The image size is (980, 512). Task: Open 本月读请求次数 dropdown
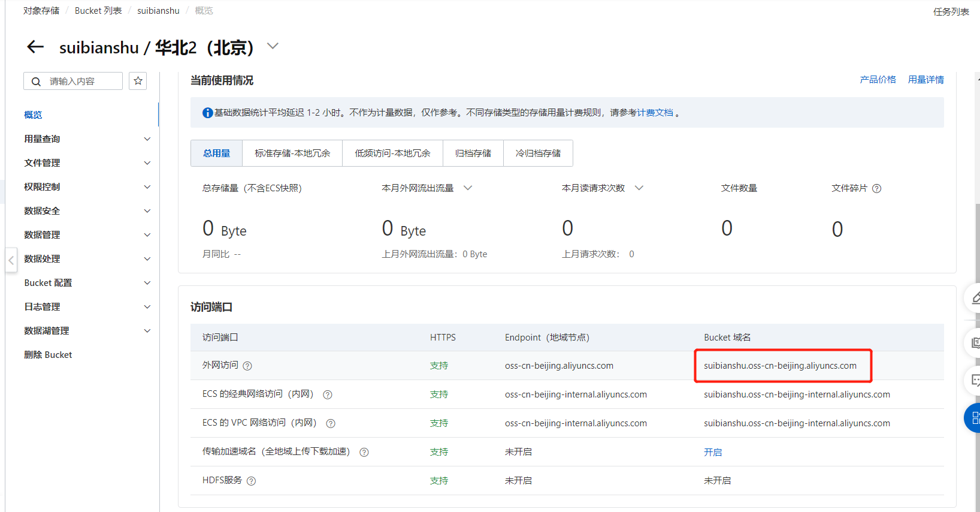tap(639, 188)
